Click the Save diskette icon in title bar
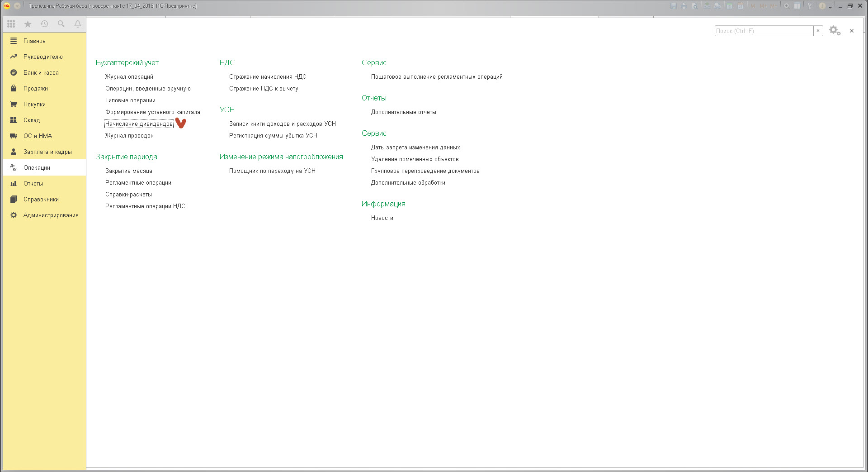This screenshot has width=868, height=472. click(x=674, y=6)
